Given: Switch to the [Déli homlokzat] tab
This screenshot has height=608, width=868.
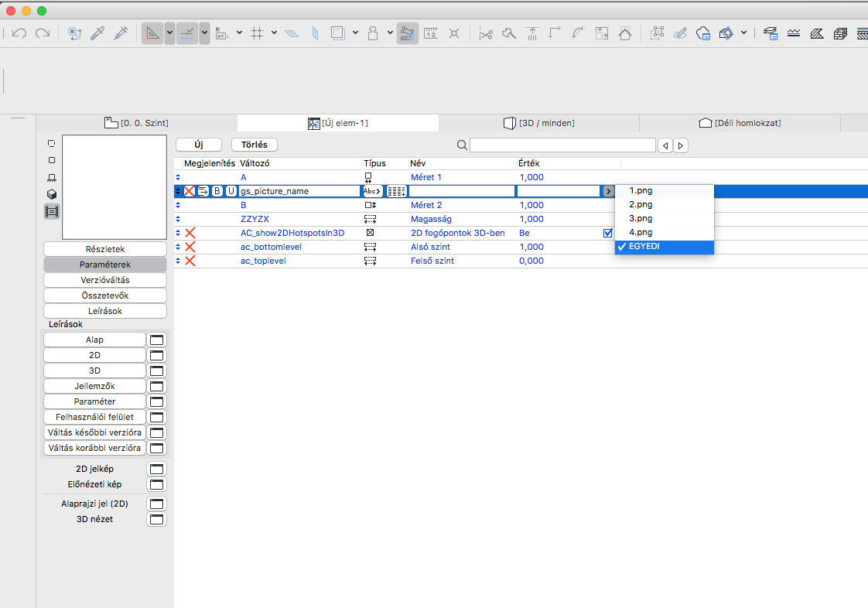Looking at the screenshot, I should click(739, 123).
